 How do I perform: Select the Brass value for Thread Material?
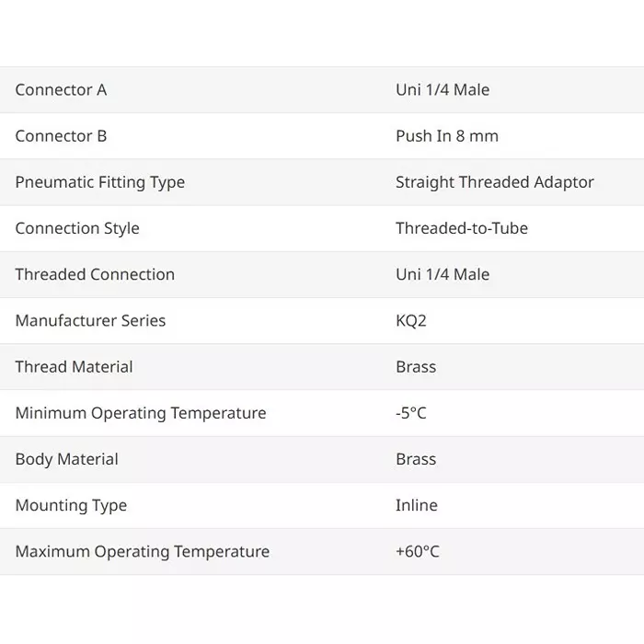[x=416, y=366]
